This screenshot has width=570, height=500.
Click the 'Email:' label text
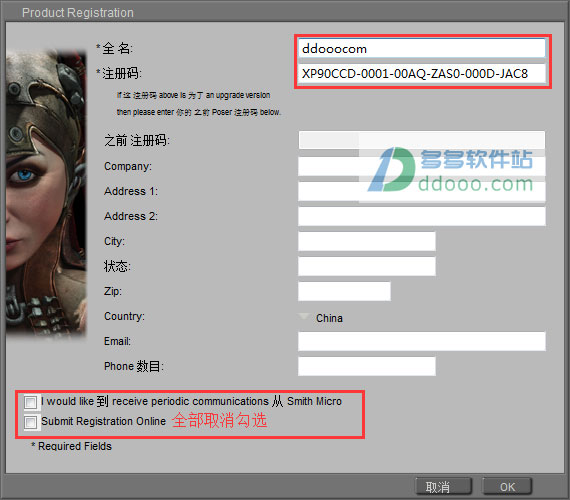click(x=117, y=341)
